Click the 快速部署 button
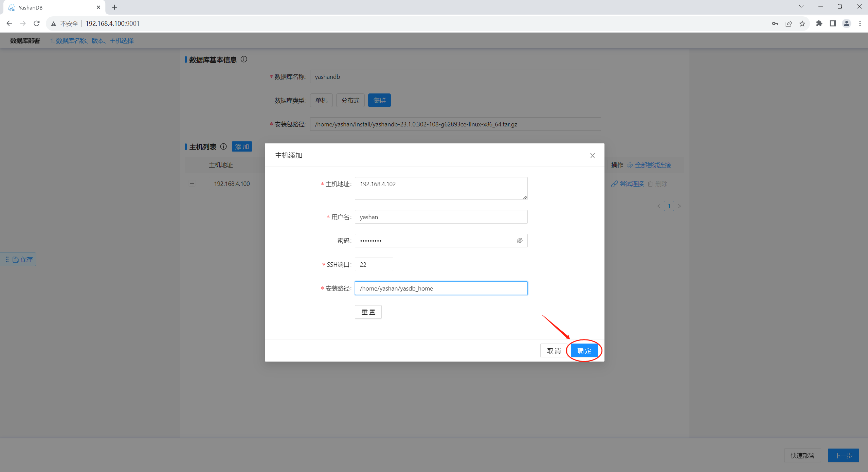Image resolution: width=868 pixels, height=472 pixels. pyautogui.click(x=802, y=455)
